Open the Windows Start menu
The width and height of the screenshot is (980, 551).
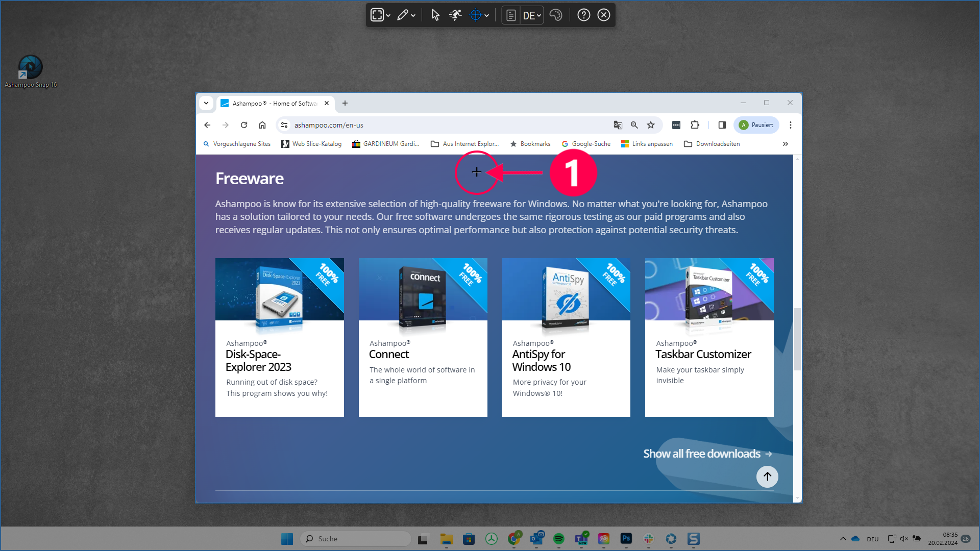(x=287, y=539)
